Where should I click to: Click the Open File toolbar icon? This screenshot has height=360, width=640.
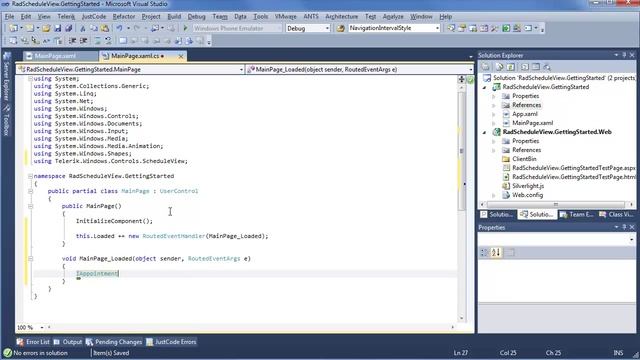point(46,28)
